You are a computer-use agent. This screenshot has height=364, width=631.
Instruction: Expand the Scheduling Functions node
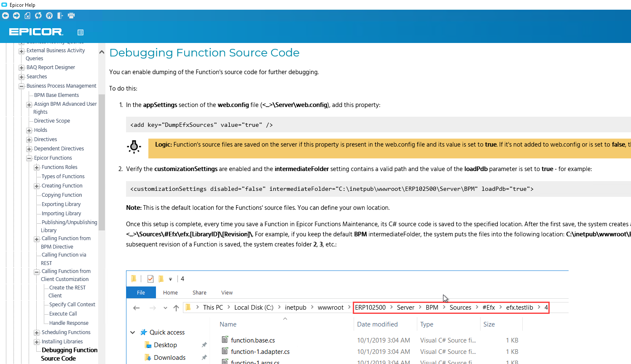click(36, 332)
